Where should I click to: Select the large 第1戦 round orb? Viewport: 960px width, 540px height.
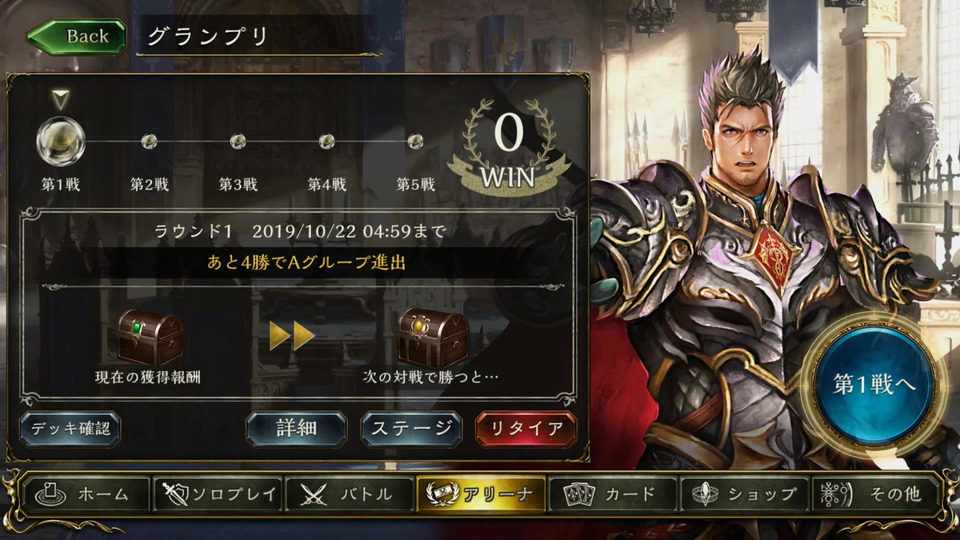61,141
